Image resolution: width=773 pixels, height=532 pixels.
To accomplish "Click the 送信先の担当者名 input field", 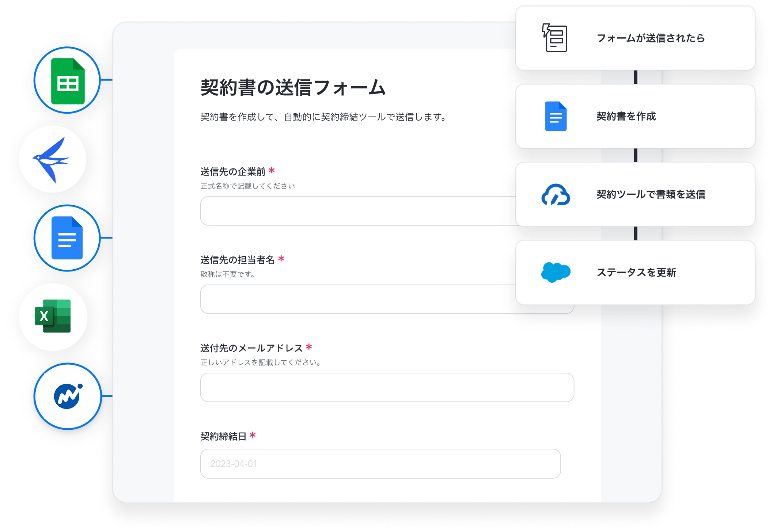I will click(358, 299).
